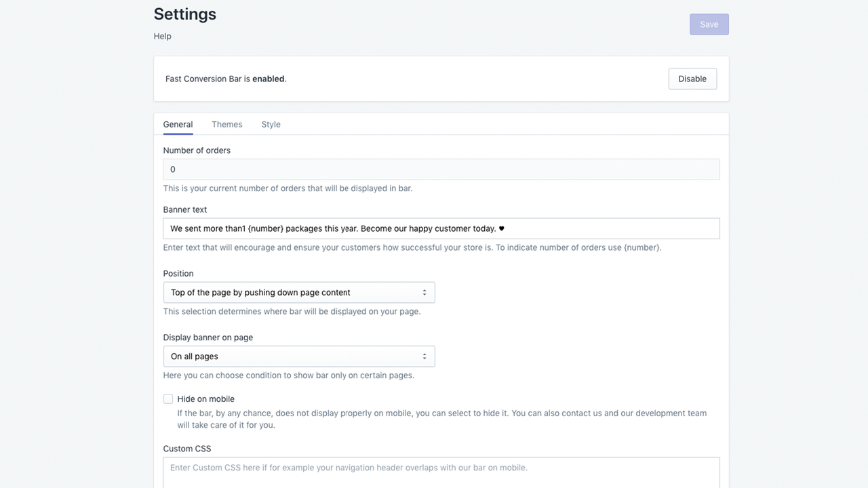Screen dimensions: 868x488
Task: Tick the Hide on mobile checkbox
Action: (168, 399)
